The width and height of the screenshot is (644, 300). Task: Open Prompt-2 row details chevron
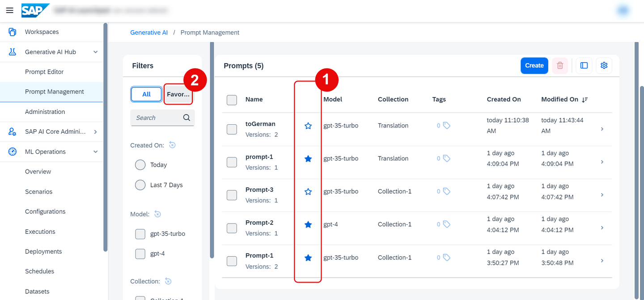tap(602, 228)
